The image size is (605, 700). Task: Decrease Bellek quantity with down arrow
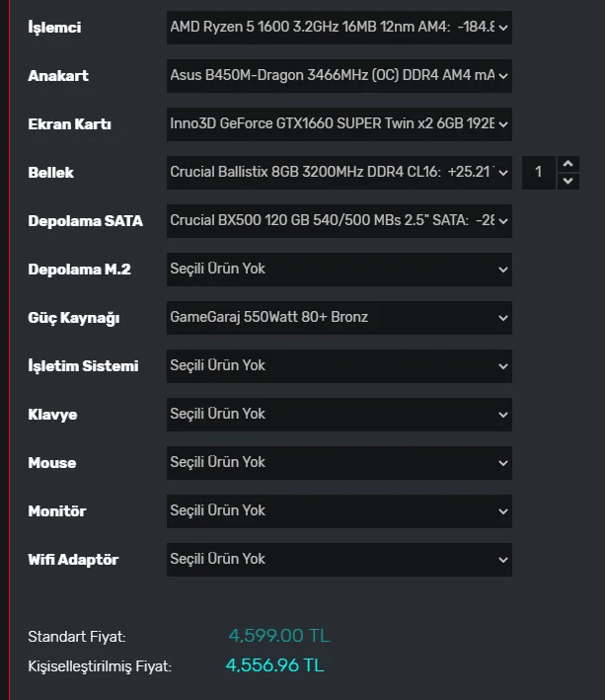click(x=567, y=182)
